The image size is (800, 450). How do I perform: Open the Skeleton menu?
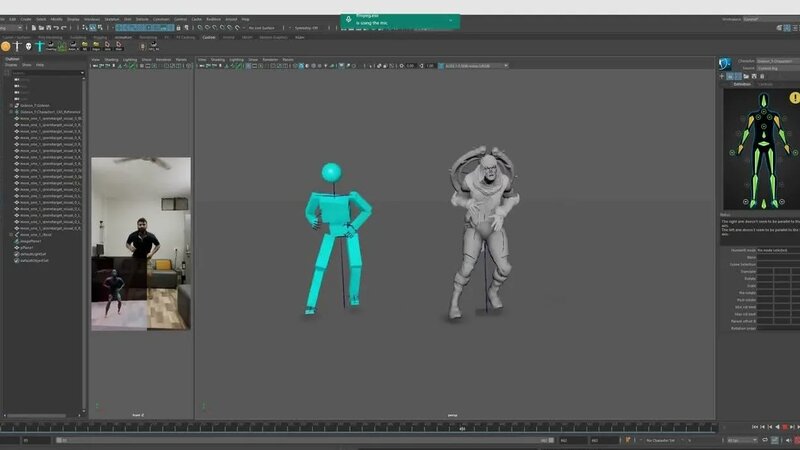[x=112, y=19]
